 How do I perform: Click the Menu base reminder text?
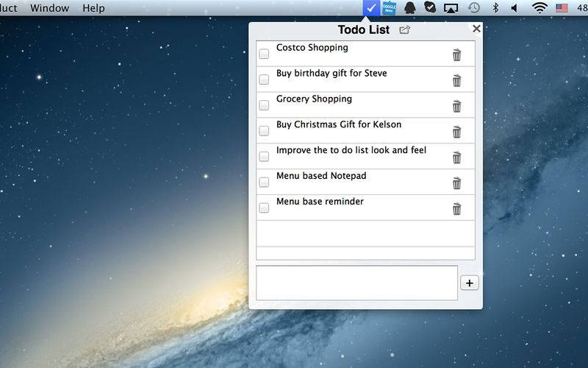[x=320, y=201]
